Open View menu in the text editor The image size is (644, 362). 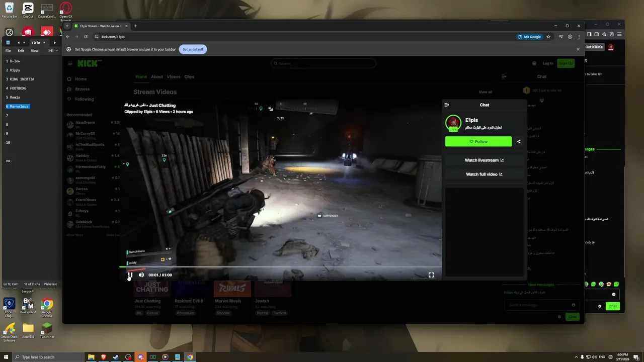[x=35, y=51]
